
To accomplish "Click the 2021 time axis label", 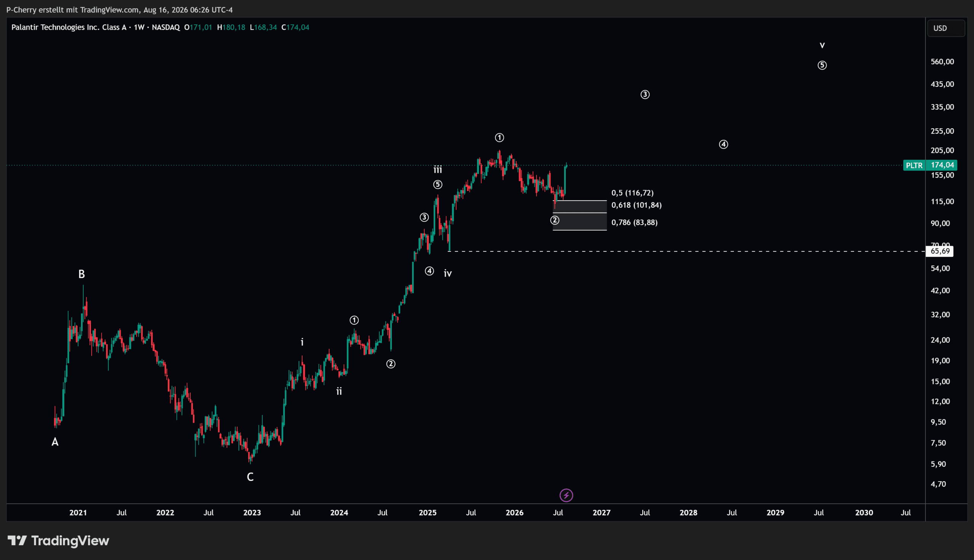I will tap(78, 513).
